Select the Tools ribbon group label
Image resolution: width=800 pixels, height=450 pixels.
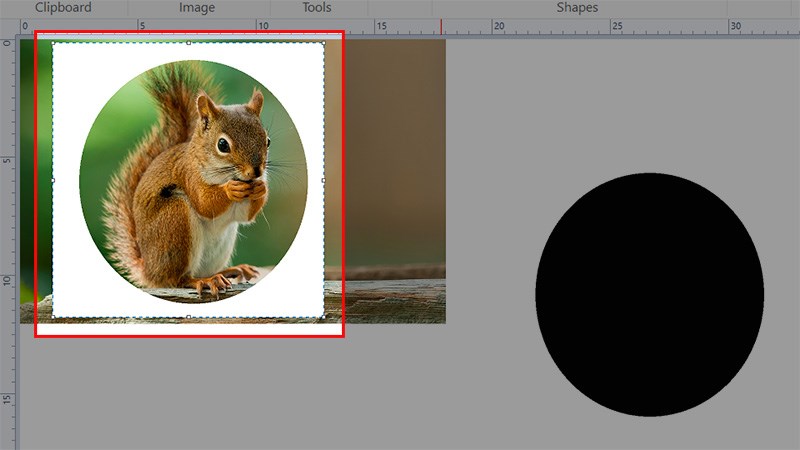pos(316,8)
